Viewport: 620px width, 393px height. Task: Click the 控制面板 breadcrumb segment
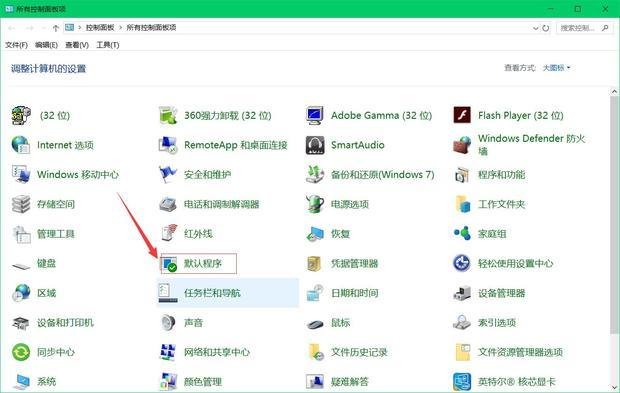(100, 28)
